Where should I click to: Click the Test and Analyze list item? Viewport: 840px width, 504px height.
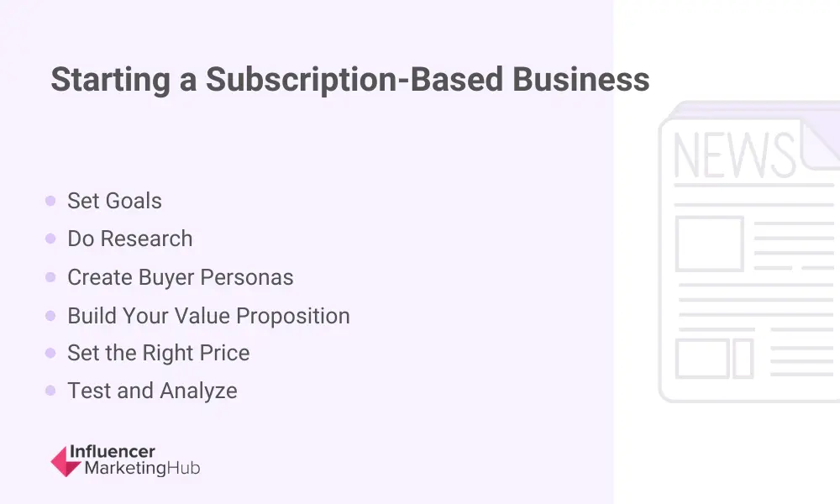coord(152,391)
